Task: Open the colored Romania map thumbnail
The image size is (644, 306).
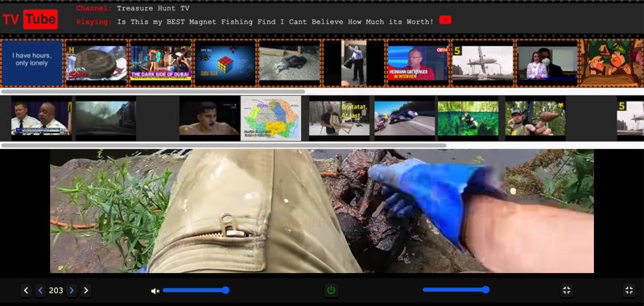Action: click(271, 118)
